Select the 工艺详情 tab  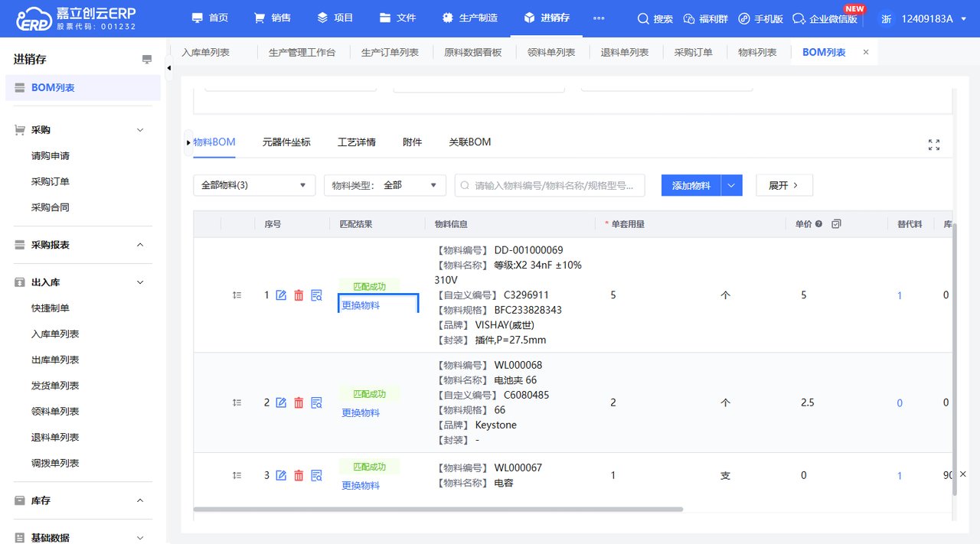click(357, 142)
